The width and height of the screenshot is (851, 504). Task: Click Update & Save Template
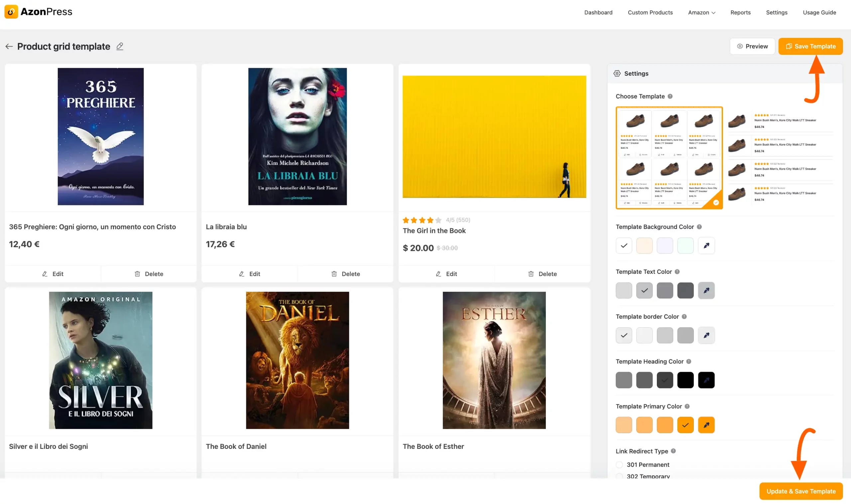(801, 491)
